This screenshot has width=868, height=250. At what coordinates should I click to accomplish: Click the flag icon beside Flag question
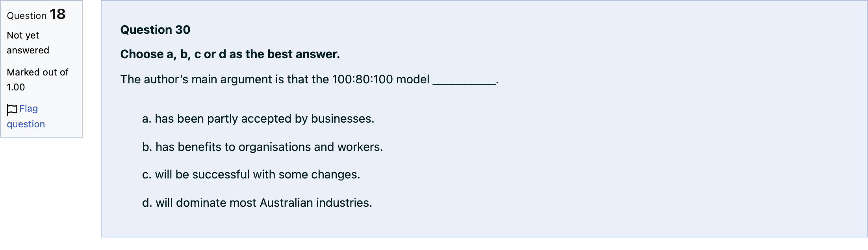pos(12,110)
